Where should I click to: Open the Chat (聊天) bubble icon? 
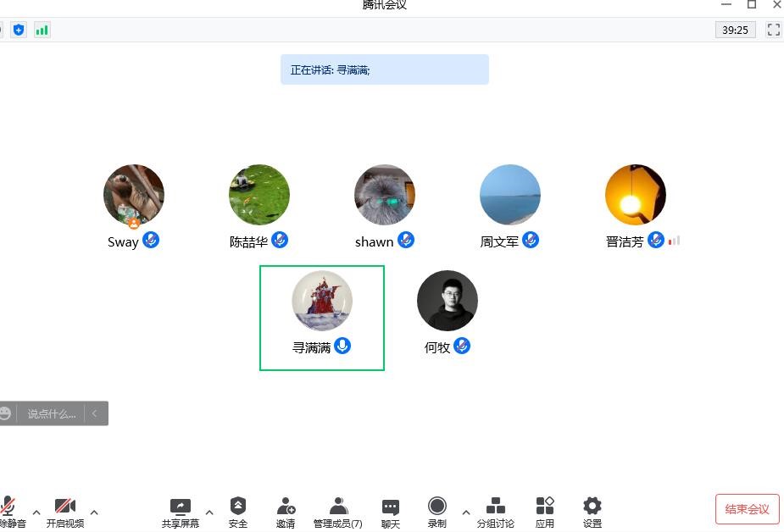coord(391,513)
